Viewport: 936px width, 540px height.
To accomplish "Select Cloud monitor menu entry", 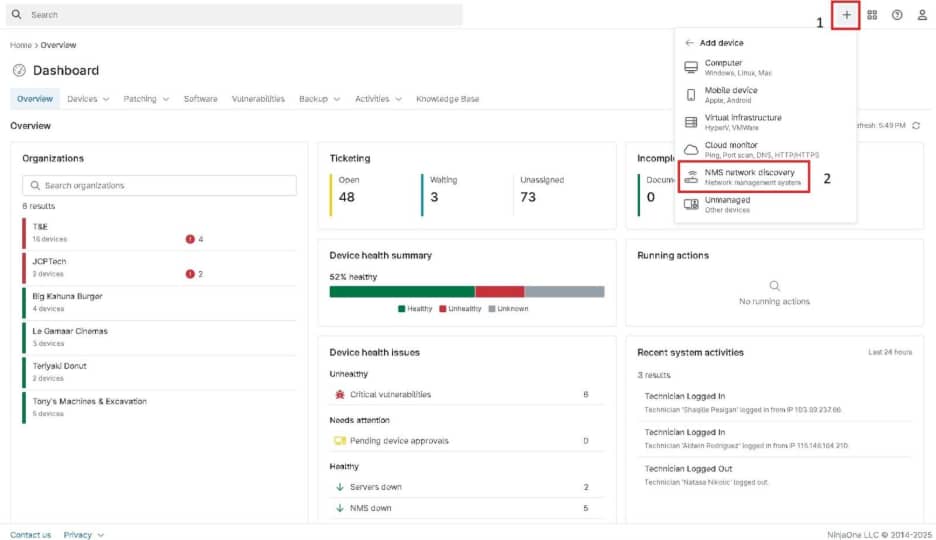I will [765, 149].
